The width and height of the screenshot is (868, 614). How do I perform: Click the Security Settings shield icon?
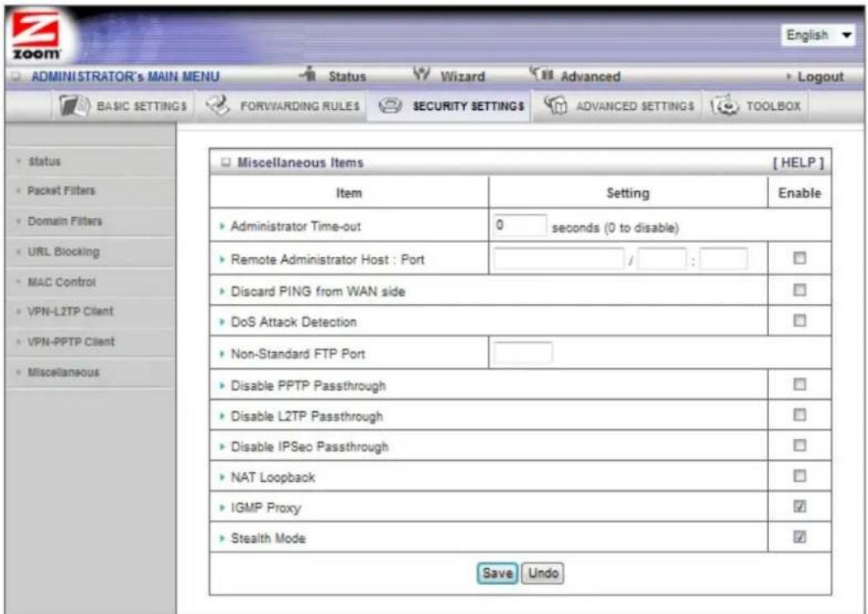[389, 105]
